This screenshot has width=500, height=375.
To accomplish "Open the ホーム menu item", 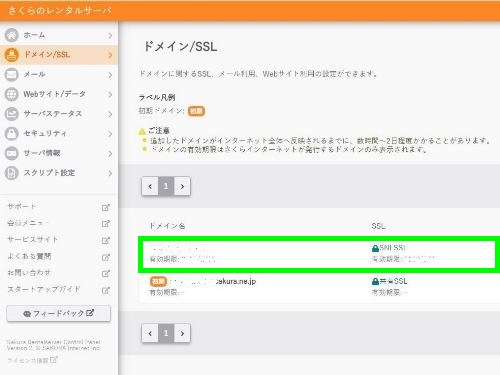I will (x=59, y=35).
